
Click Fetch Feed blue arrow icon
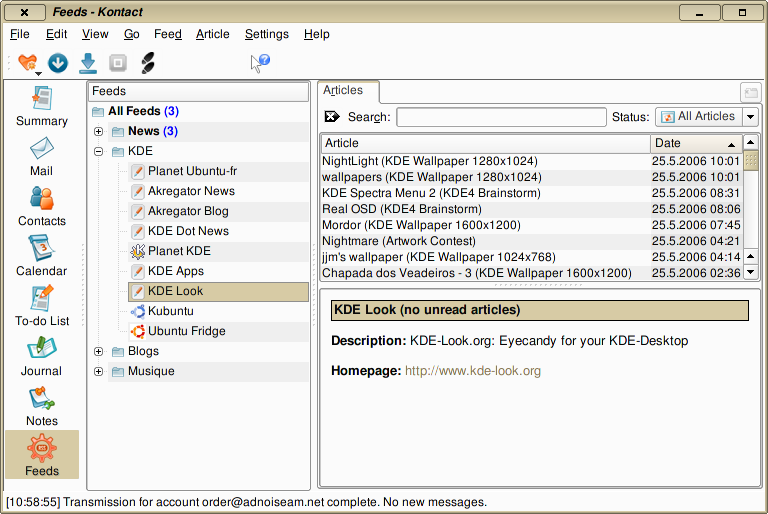[x=58, y=63]
